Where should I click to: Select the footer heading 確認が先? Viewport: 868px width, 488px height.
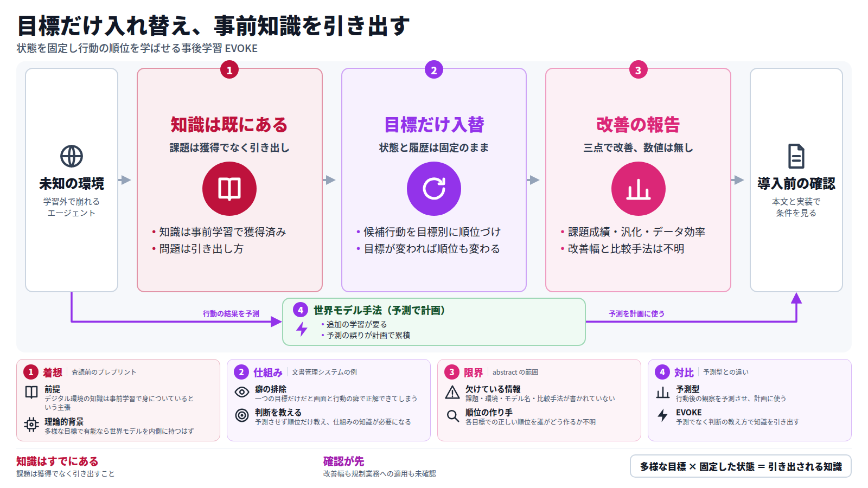point(344,461)
